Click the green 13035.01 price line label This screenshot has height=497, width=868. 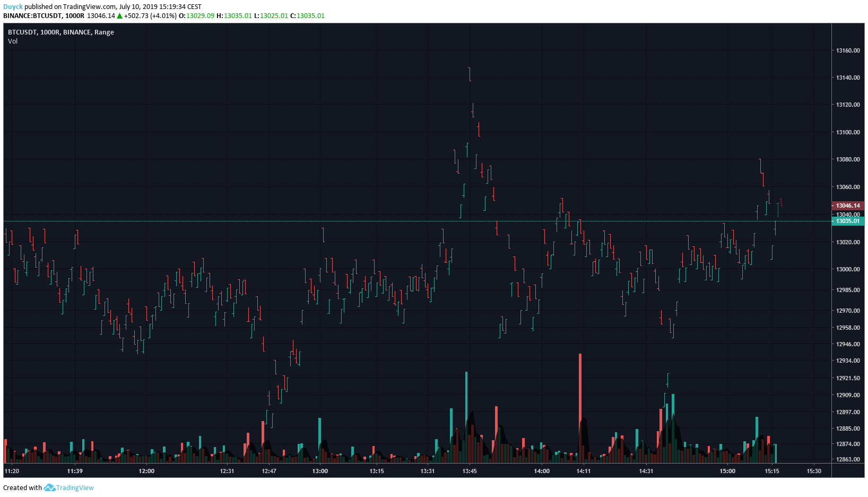(848, 221)
